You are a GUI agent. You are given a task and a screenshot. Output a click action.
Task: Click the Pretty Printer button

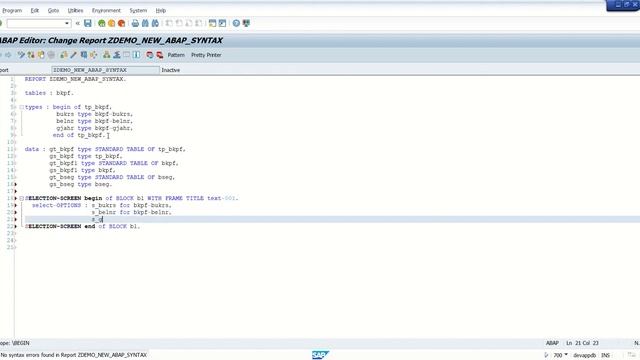pos(206,55)
